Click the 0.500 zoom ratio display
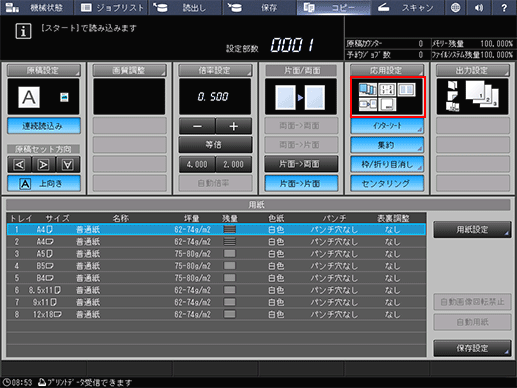Viewport: 517px width, 388px height. [215, 97]
